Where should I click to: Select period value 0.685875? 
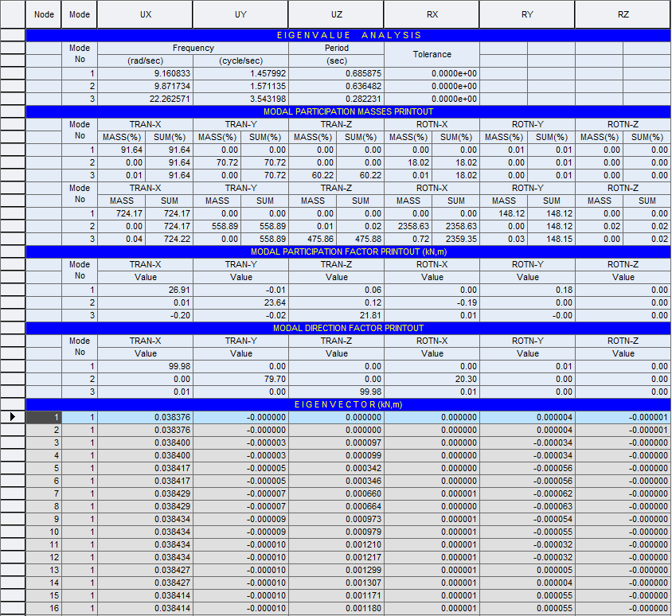click(x=337, y=74)
